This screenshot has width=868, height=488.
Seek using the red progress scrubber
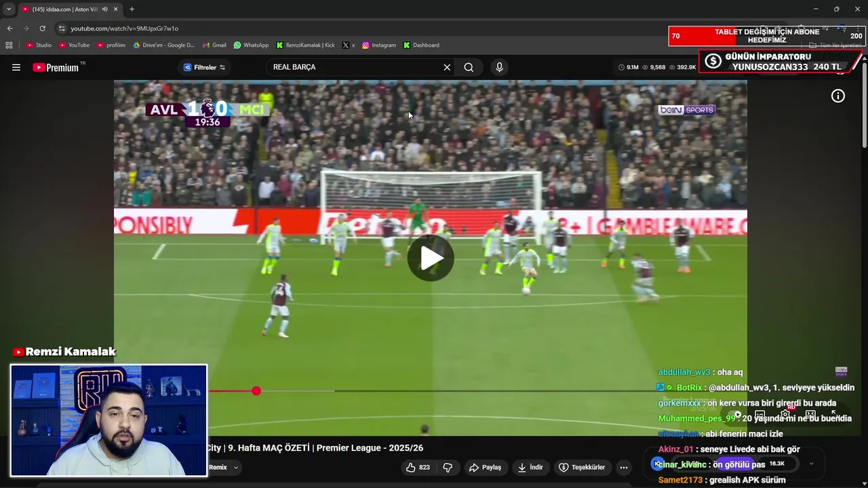pyautogui.click(x=256, y=391)
